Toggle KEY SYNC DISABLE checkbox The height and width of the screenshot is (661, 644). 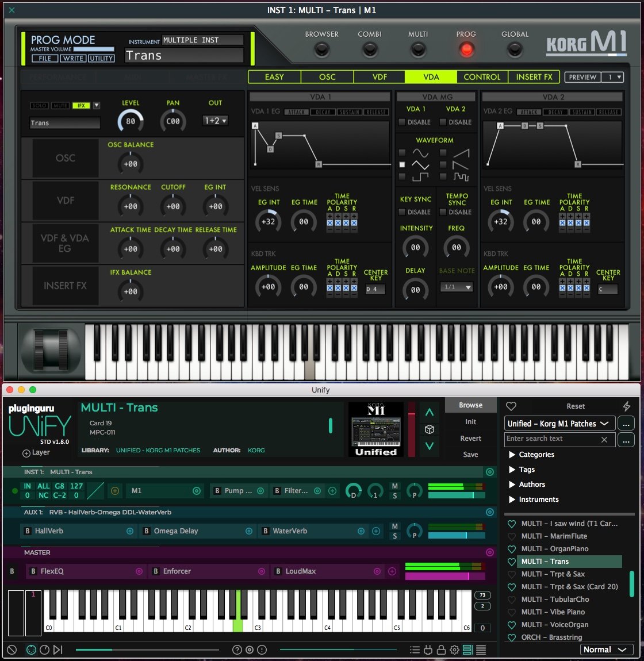click(x=402, y=212)
